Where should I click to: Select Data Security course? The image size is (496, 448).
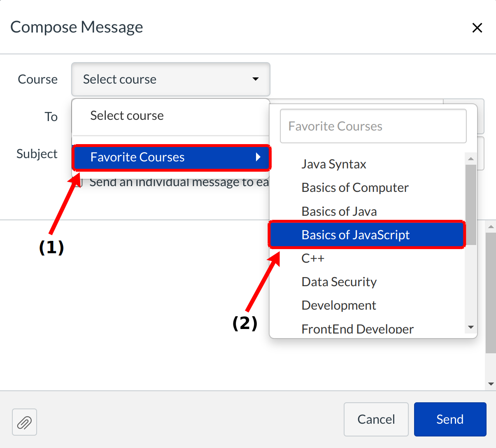(x=339, y=282)
